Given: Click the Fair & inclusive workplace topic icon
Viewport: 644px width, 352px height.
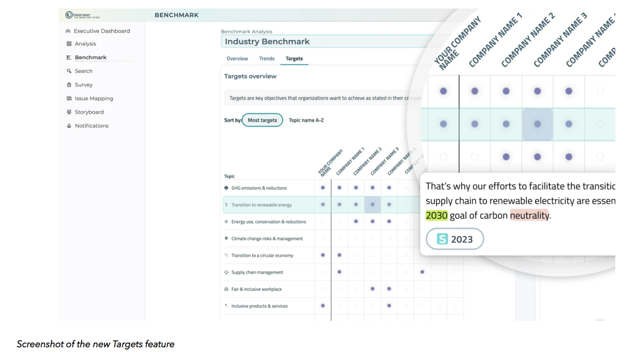Looking at the screenshot, I should 226,289.
